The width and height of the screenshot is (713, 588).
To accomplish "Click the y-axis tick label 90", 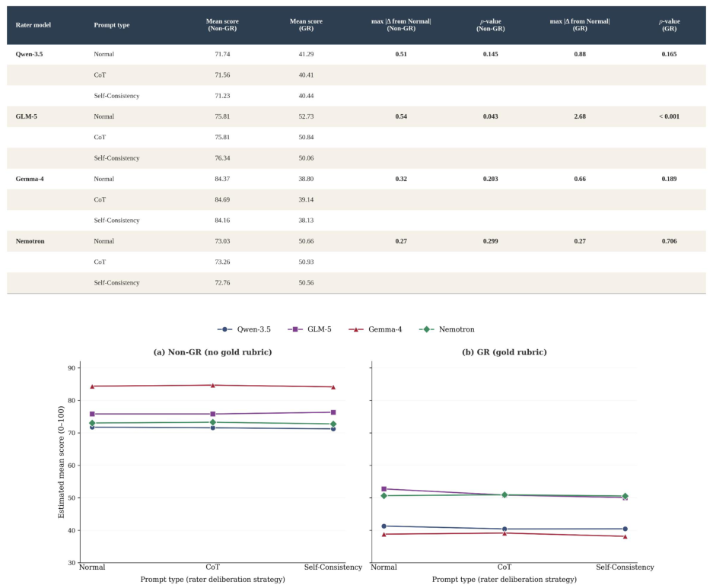I will [x=72, y=368].
